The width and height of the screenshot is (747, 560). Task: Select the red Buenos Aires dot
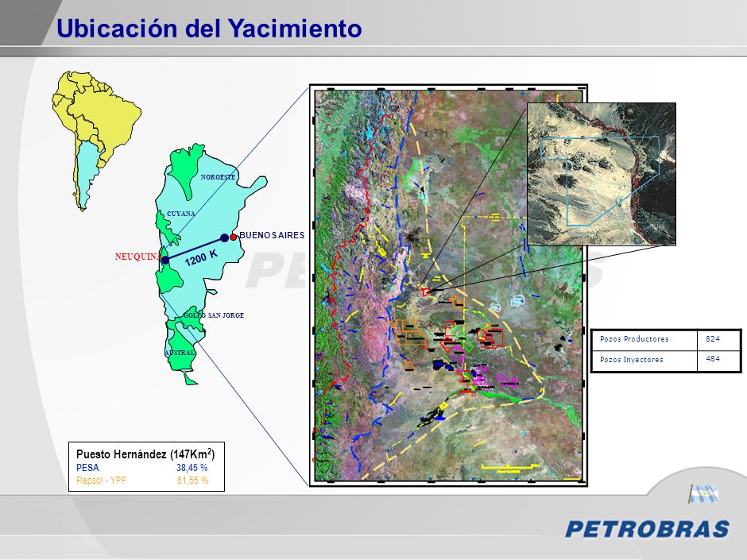(x=233, y=238)
